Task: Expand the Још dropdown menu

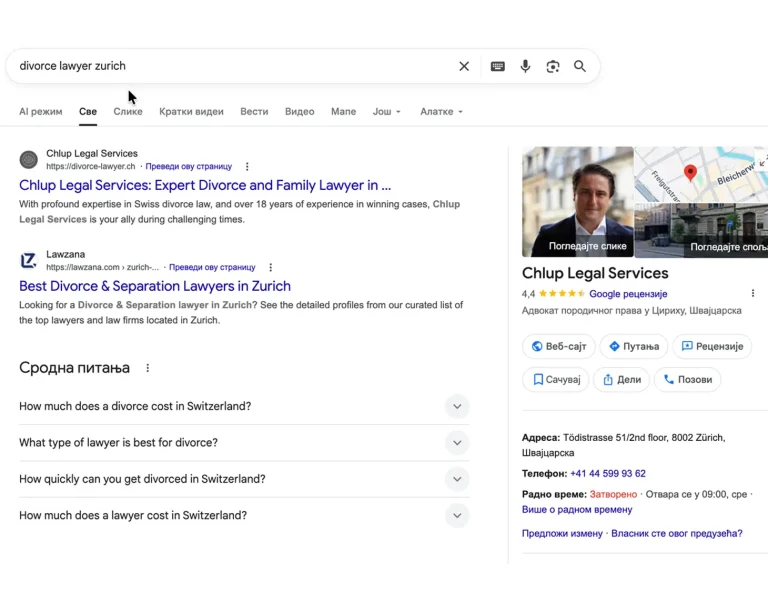Action: [x=386, y=112]
